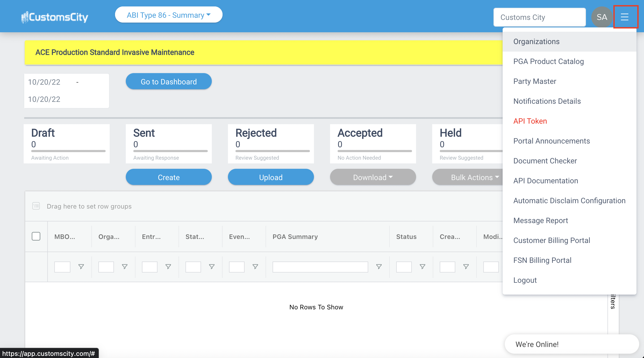Open the hamburger menu icon
This screenshot has width=644, height=358.
(x=624, y=17)
